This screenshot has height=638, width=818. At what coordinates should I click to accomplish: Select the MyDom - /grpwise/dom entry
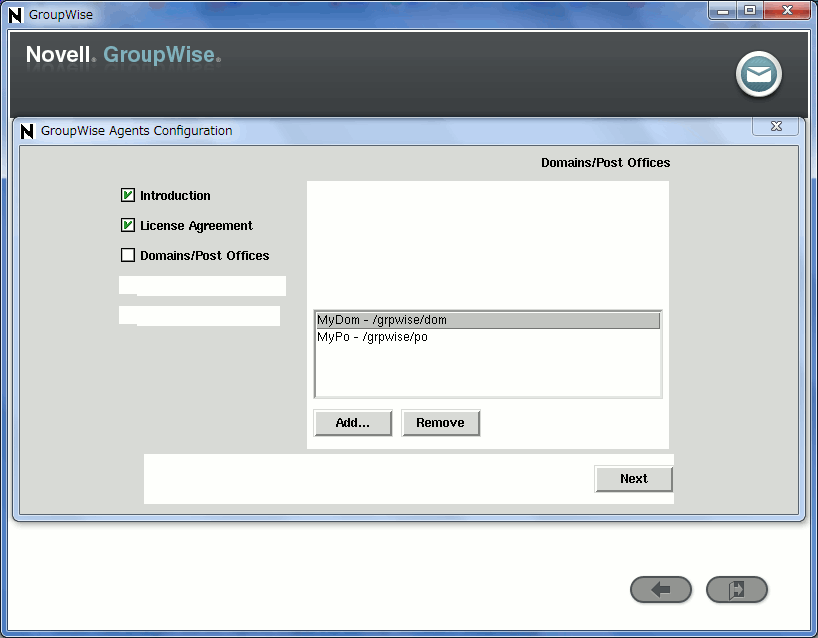(x=488, y=320)
